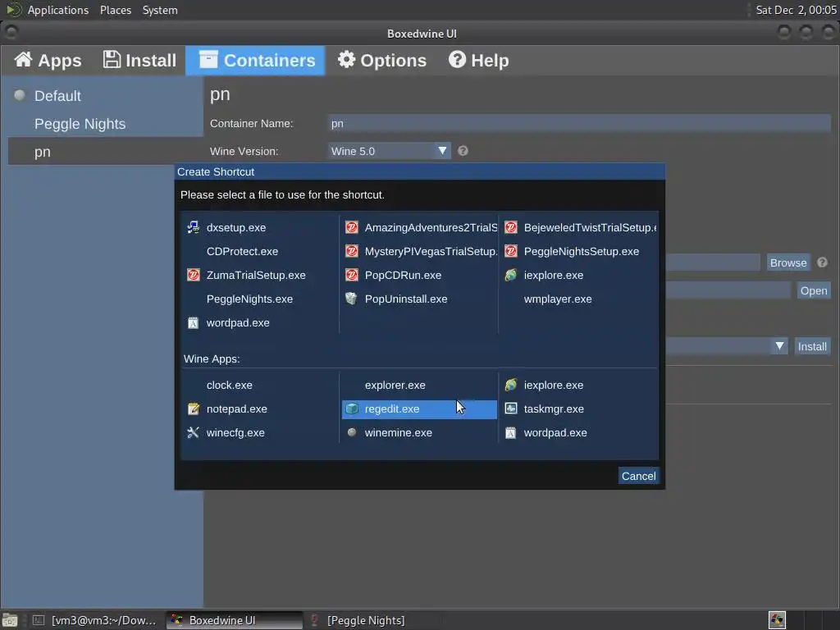Image resolution: width=840 pixels, height=630 pixels.
Task: Choose winecfg.exe tools icon
Action: 194,433
